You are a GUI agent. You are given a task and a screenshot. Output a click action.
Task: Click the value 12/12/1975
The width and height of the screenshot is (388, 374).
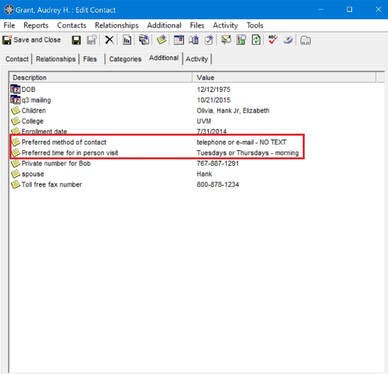[x=213, y=89]
